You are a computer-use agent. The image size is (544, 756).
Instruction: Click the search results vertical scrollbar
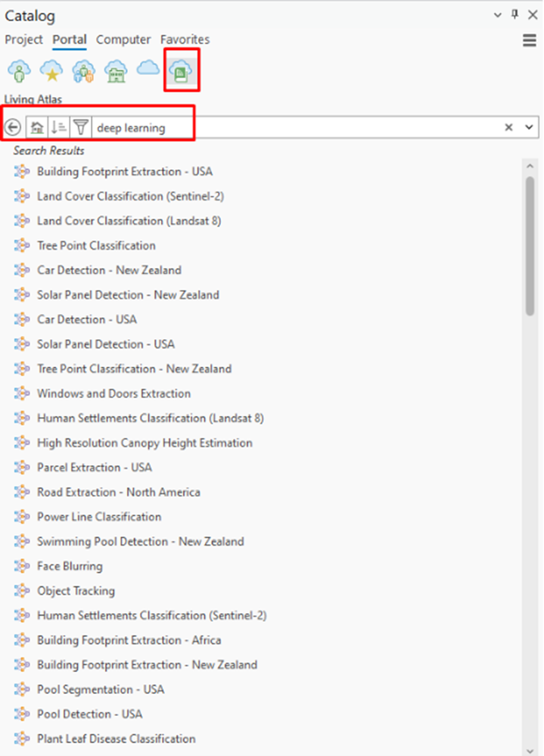pos(530,242)
